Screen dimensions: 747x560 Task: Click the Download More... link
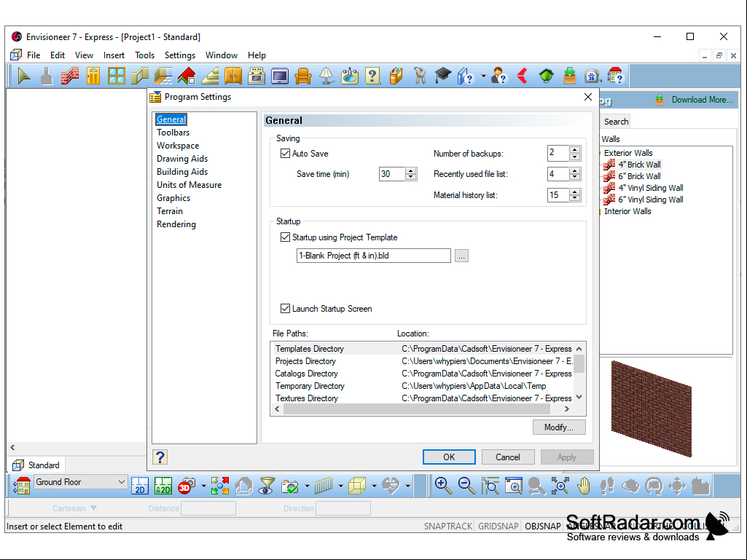coord(703,100)
